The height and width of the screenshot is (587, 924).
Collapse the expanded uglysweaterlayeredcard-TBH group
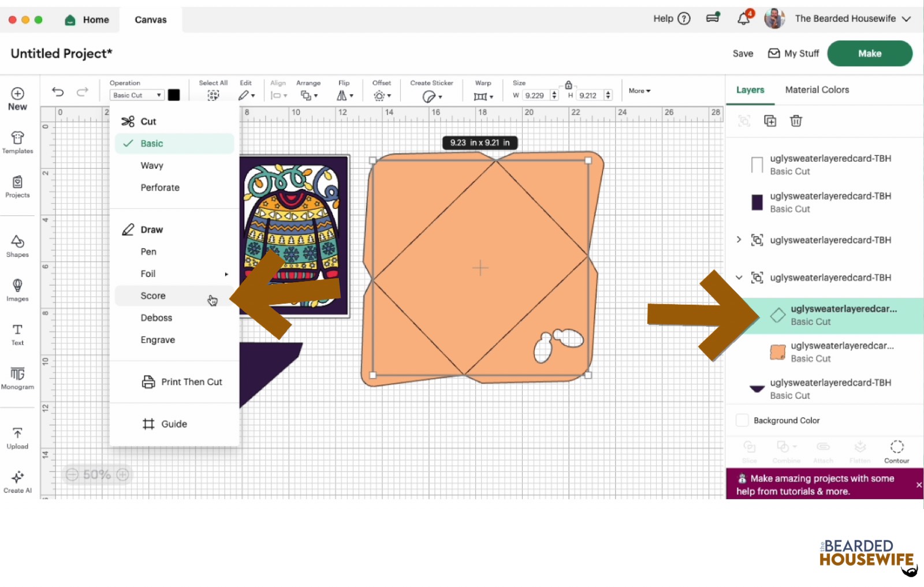click(739, 277)
